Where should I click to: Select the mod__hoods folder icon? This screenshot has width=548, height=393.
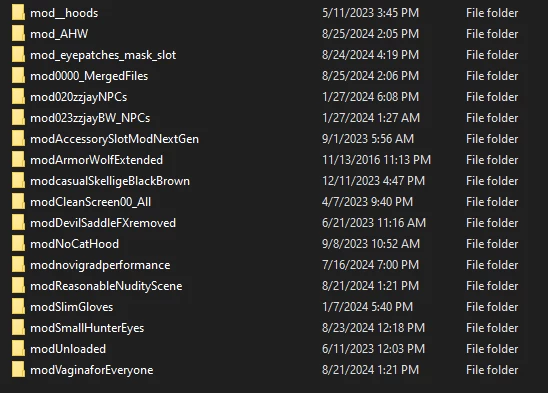tap(18, 13)
